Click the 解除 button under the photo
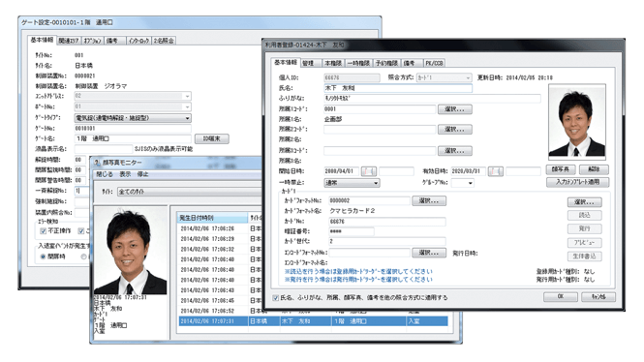Screen dimensions: 644x362 pos(594,169)
